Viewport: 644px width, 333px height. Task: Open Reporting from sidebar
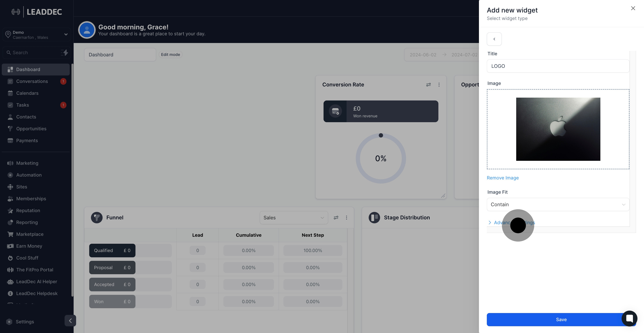[x=27, y=222]
